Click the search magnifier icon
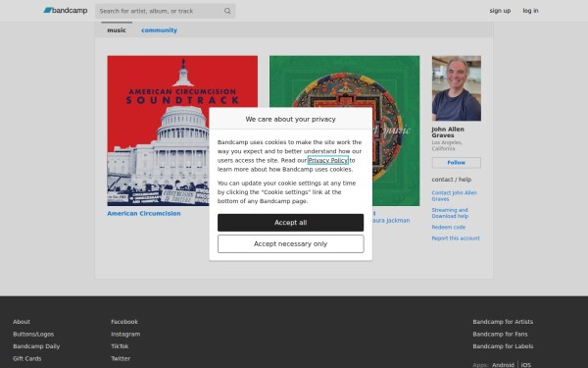Image resolution: width=588 pixels, height=368 pixels. [227, 11]
